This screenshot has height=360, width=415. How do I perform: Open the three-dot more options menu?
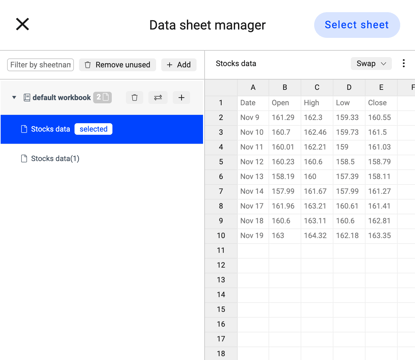click(404, 63)
